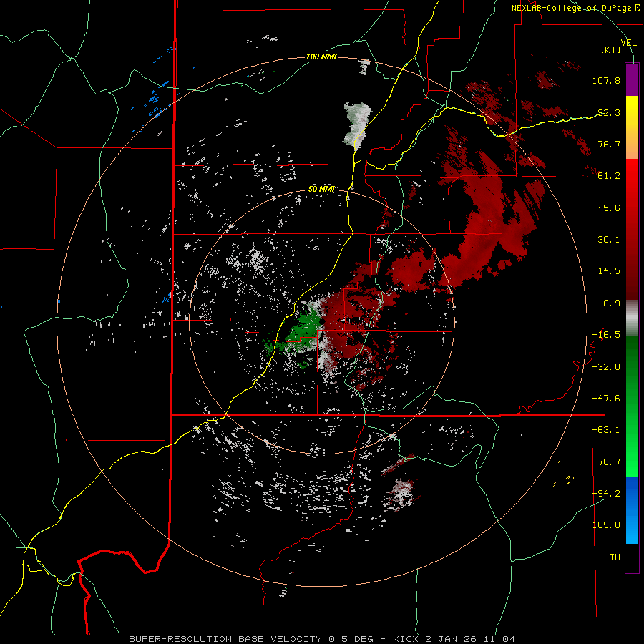The width and height of the screenshot is (644, 644).
Task: Click the -78.7 legend value
Action: click(x=606, y=462)
